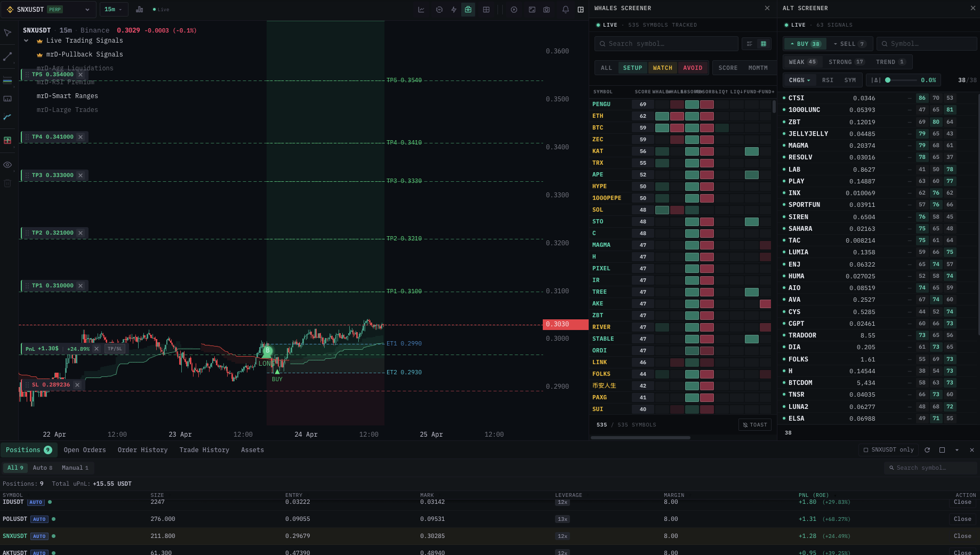Open the SNXUSDT symbol selector dropdown
Viewport: 980px width, 555px height.
coord(49,10)
